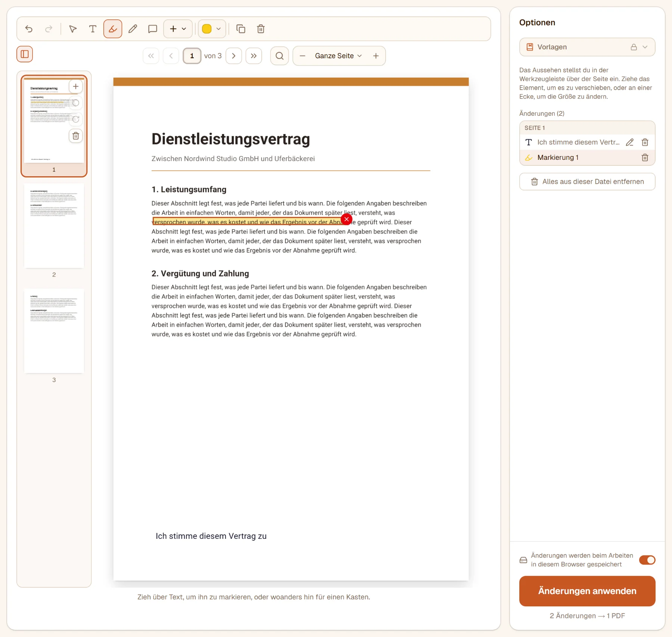Open the yellow highlight color picker

[212, 29]
